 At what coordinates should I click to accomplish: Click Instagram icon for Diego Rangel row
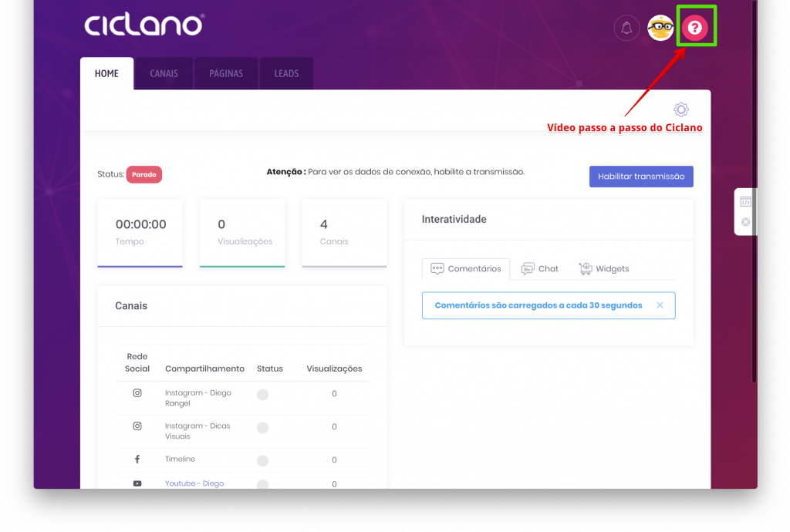click(137, 392)
